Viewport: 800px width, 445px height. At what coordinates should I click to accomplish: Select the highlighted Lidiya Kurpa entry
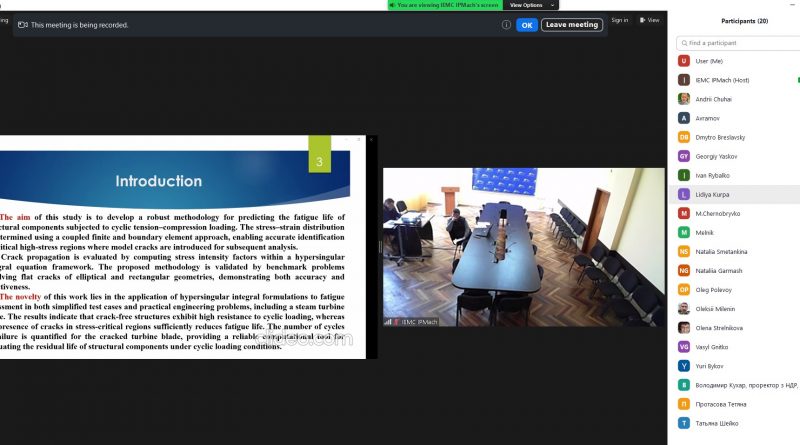735,194
